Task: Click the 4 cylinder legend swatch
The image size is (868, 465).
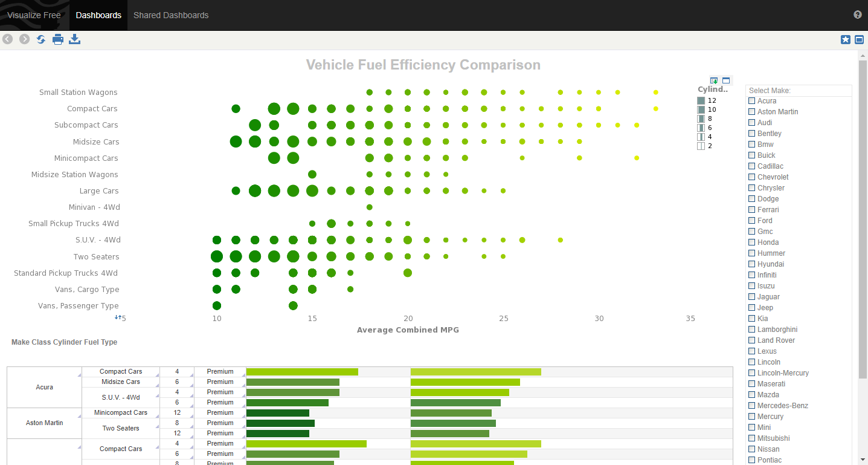Action: point(701,137)
